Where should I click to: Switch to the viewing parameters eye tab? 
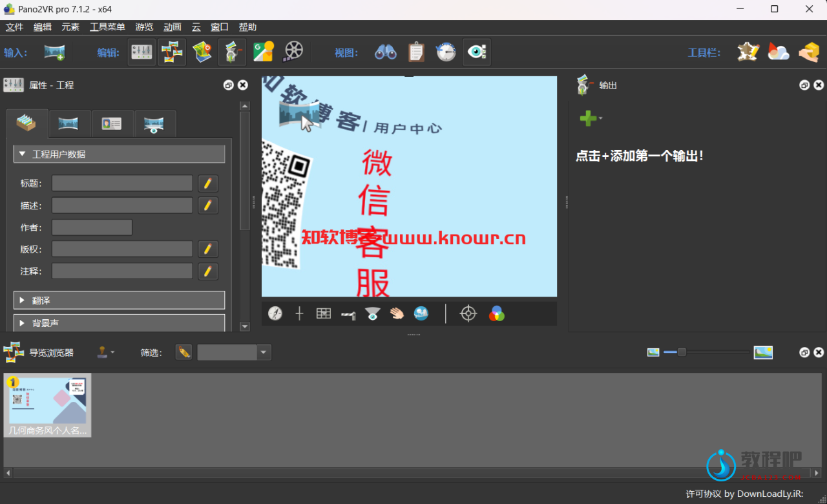coord(154,123)
